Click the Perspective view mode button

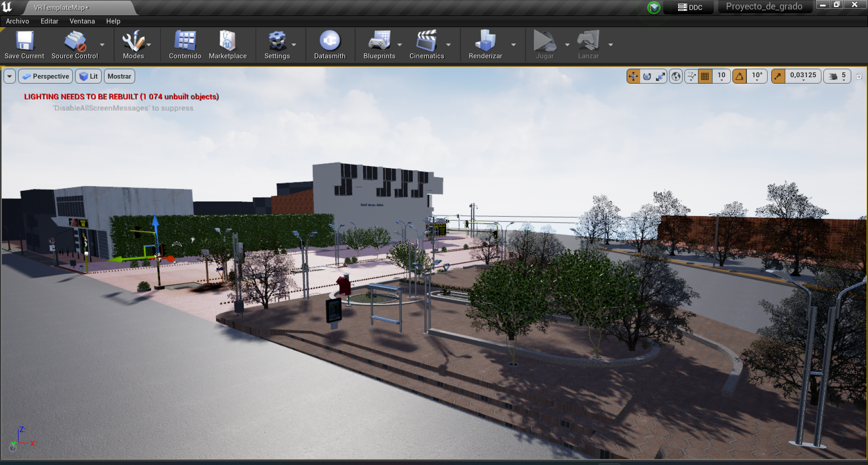click(x=46, y=76)
